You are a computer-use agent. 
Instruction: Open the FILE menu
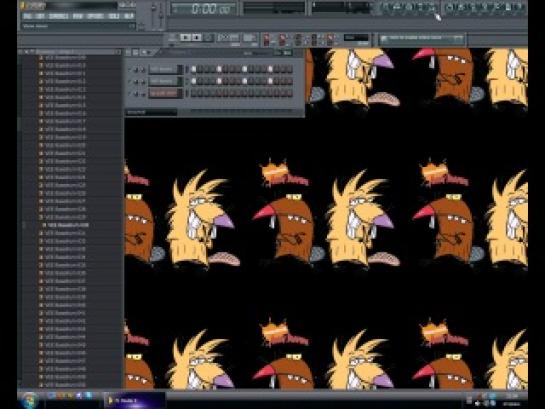[x=27, y=16]
